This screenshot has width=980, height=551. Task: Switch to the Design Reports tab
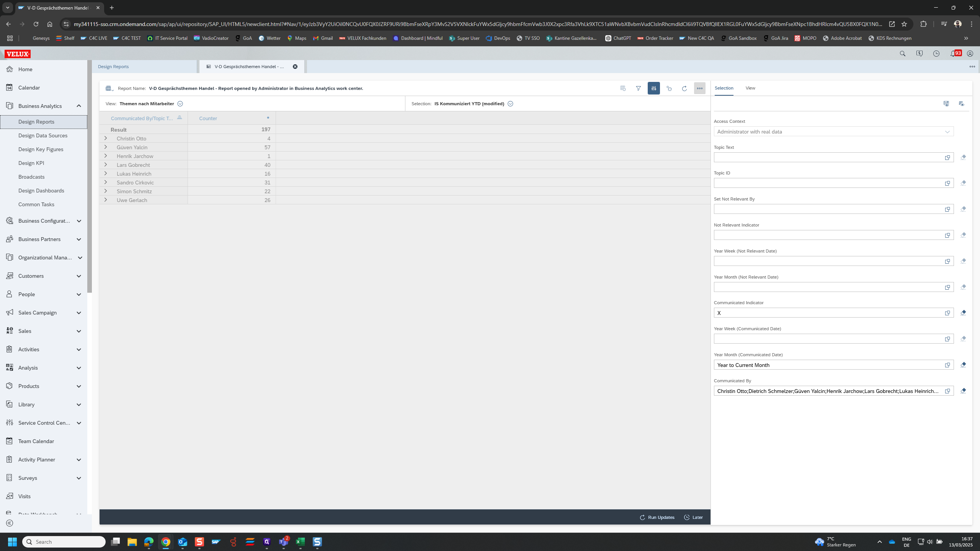(113, 67)
